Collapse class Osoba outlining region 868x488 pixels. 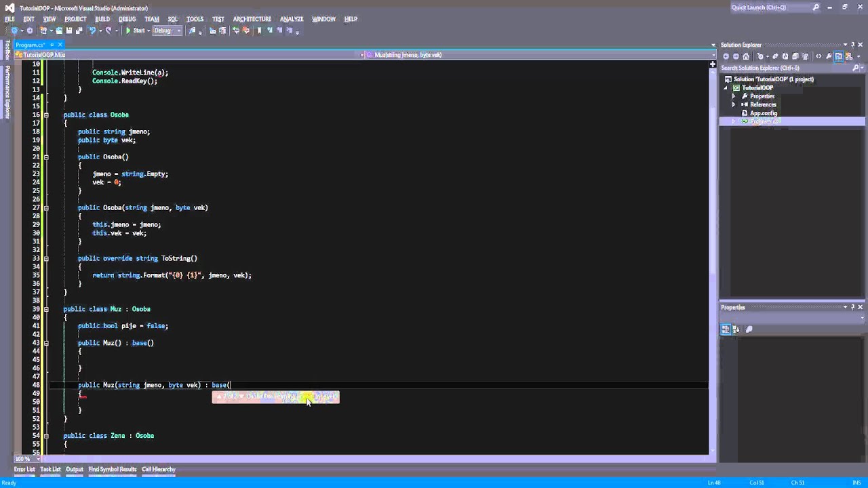pyautogui.click(x=46, y=115)
